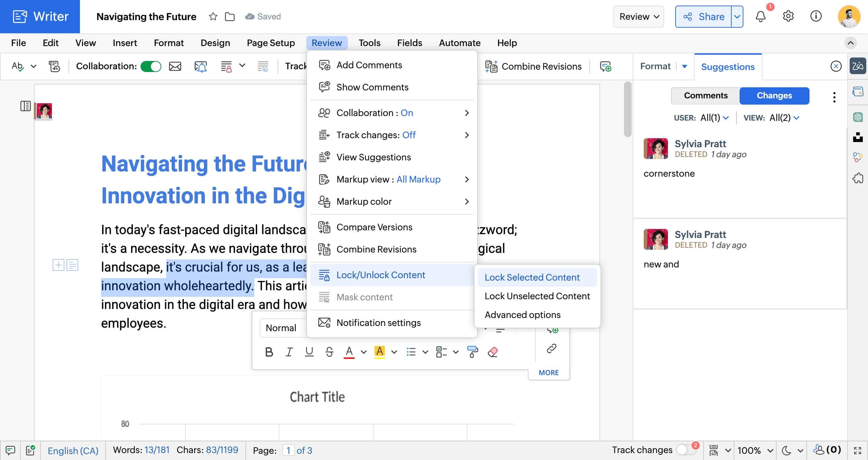Viewport: 868px width, 460px height.
Task: Open Advanced options in lock submenu
Action: [x=537, y=315]
